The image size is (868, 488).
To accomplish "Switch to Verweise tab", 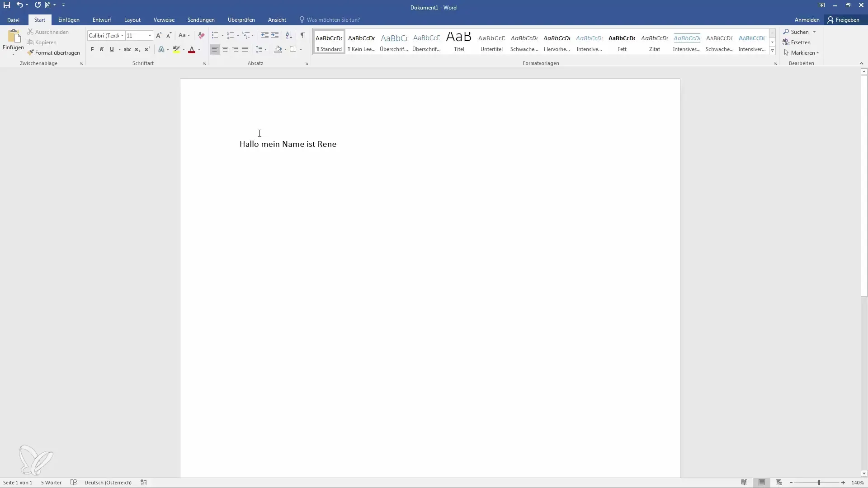I will pyautogui.click(x=164, y=20).
